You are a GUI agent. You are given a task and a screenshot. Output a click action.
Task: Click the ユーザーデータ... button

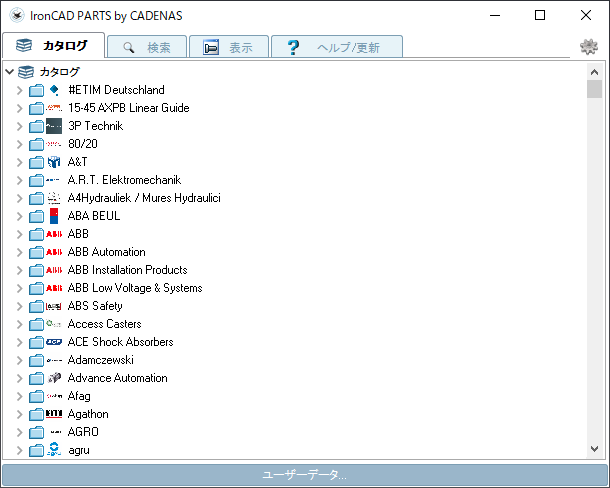coord(305,475)
